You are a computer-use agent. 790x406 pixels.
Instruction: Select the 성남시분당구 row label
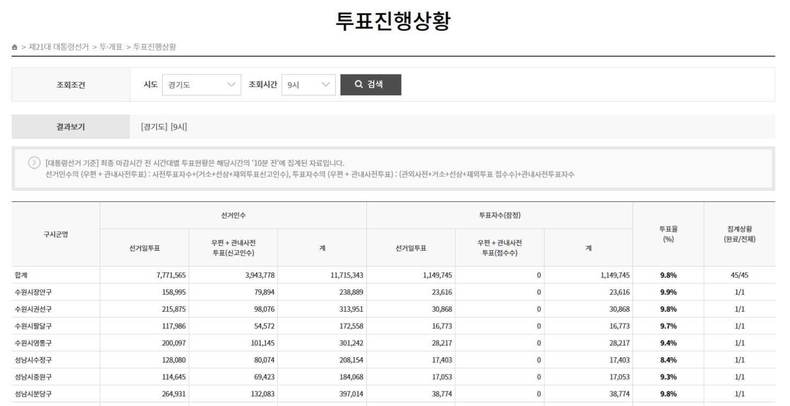33,394
